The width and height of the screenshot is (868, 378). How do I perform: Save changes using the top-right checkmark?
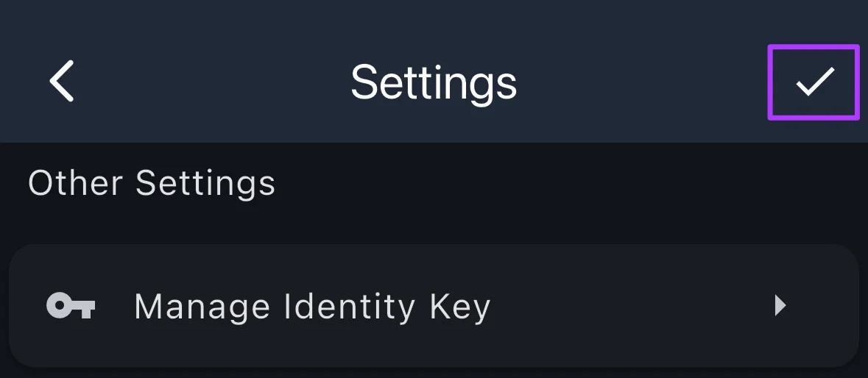click(x=814, y=82)
